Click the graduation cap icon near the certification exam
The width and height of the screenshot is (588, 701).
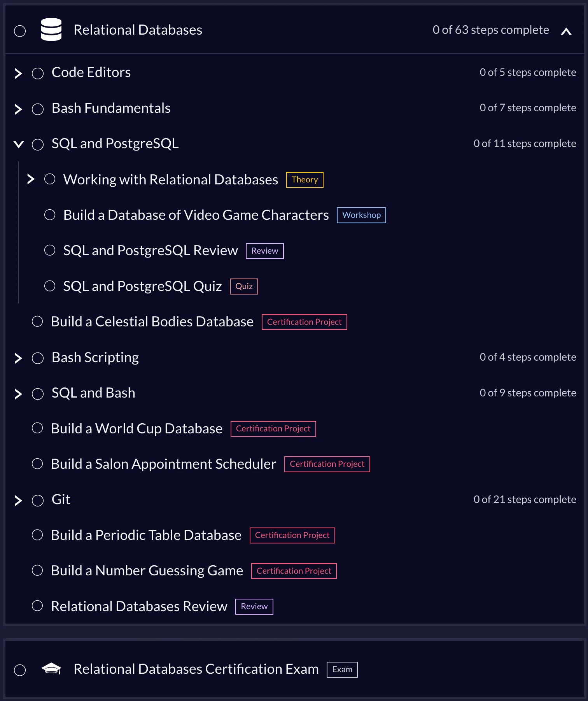coord(52,669)
